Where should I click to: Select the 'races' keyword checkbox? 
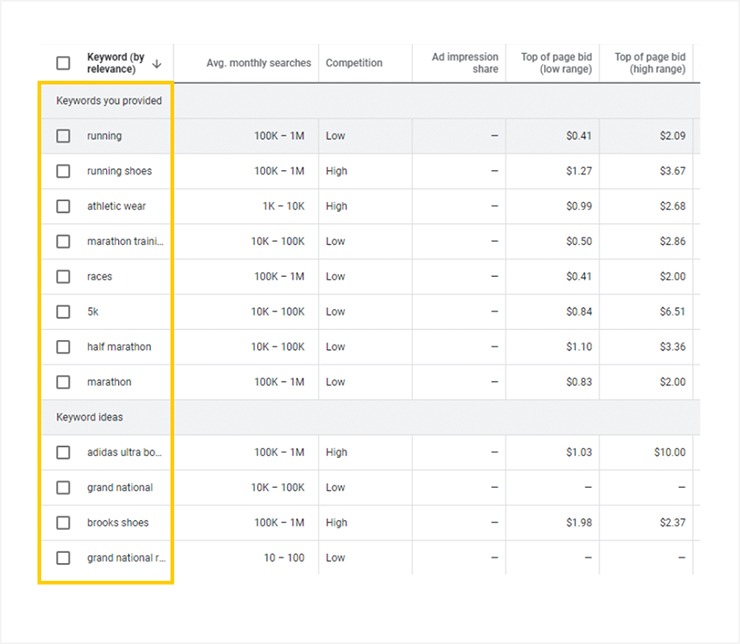pyautogui.click(x=63, y=276)
